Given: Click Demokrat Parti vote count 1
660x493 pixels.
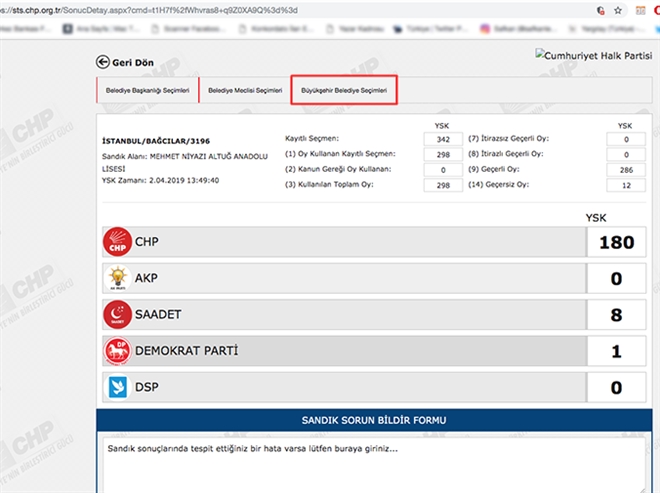Looking at the screenshot, I should [616, 351].
